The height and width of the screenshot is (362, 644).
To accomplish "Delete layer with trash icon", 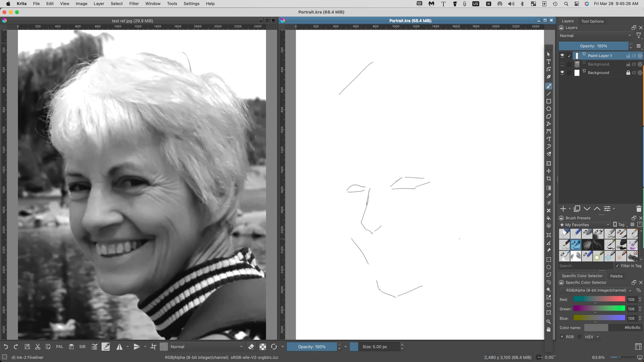I will point(639,209).
